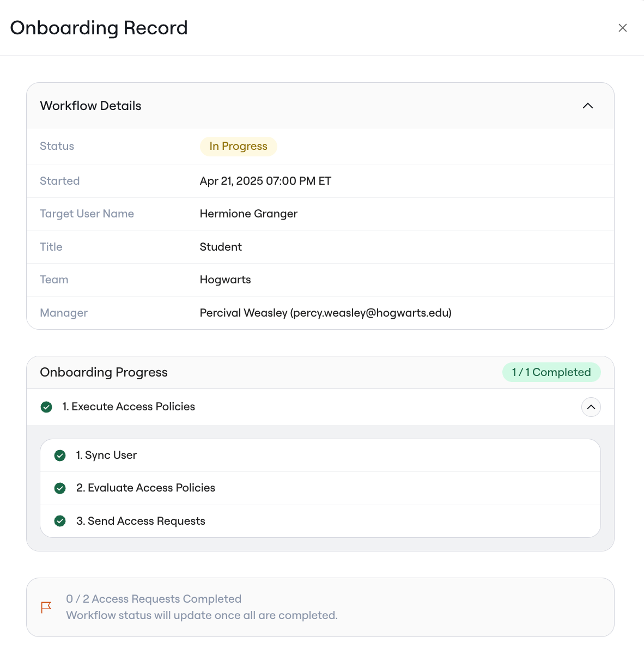The image size is (644, 655).
Task: Collapse the Workflow Details section
Action: pyautogui.click(x=588, y=106)
